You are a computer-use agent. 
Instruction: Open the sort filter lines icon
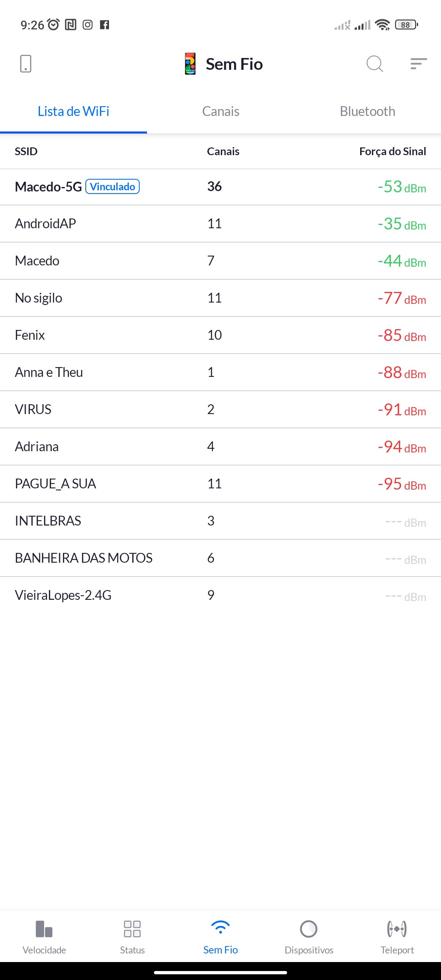(419, 64)
